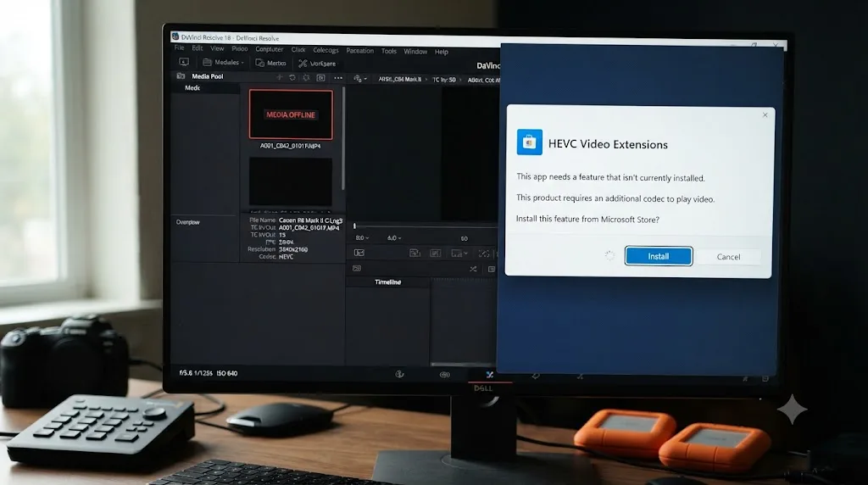868x485 pixels.
Task: Click the highlighted blue page icon in bottom bar
Action: tap(490, 375)
